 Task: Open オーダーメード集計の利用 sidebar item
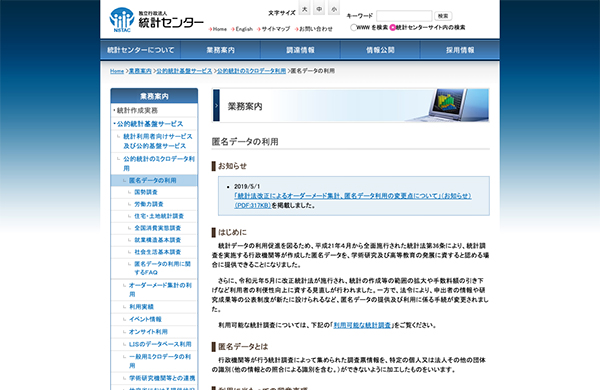point(160,290)
